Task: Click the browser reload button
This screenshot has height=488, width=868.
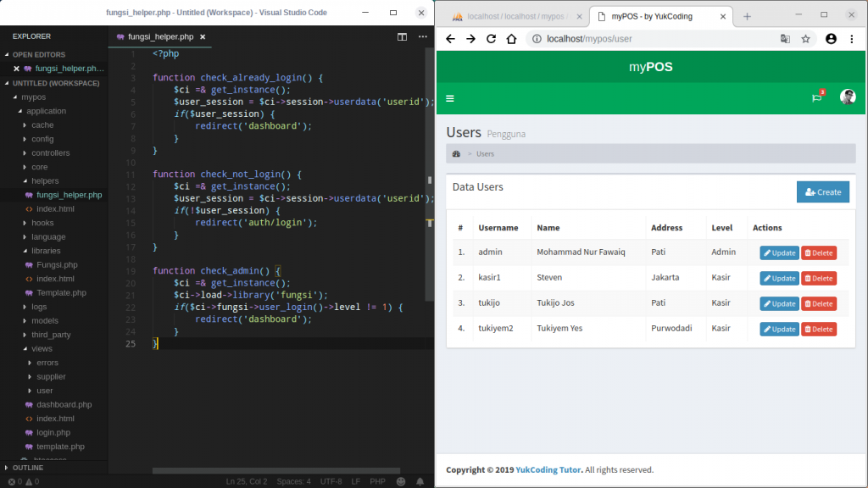Action: (x=491, y=39)
